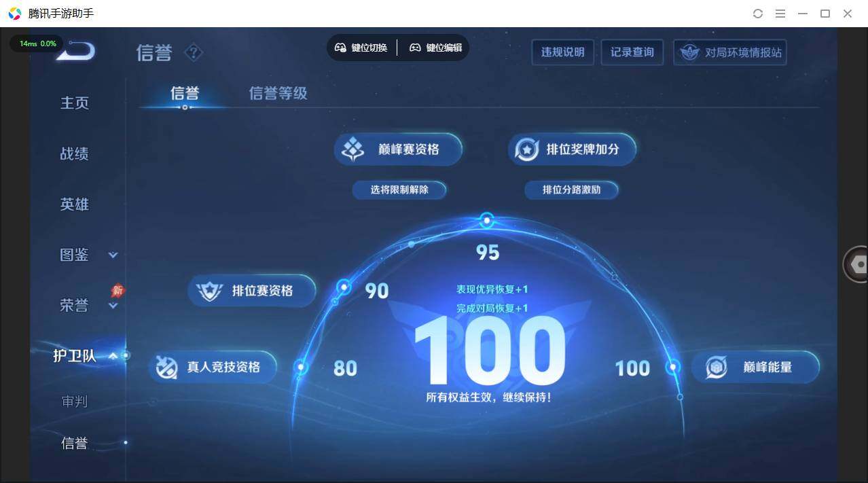Expand the 荣誉 chevron
The image size is (868, 483).
point(113,306)
